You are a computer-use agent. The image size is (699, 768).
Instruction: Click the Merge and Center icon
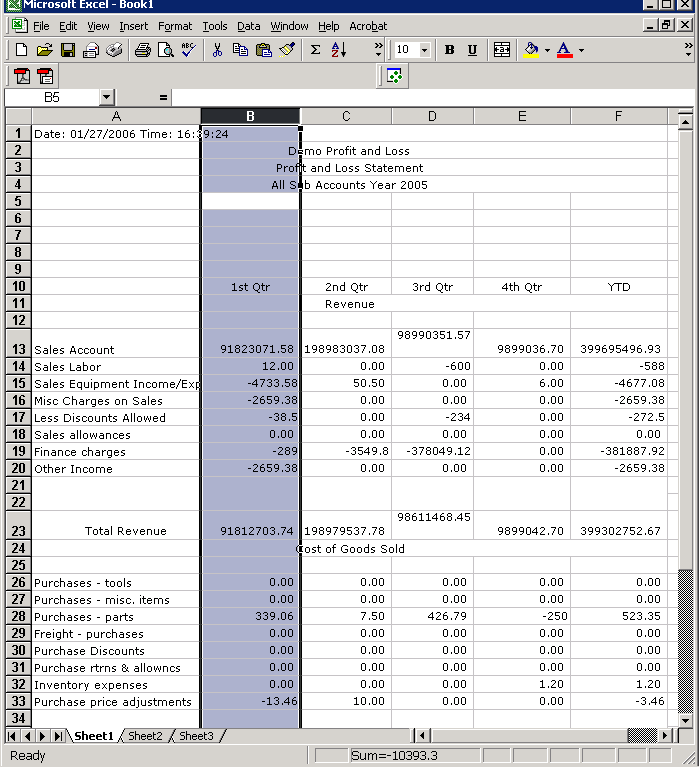[x=502, y=50]
